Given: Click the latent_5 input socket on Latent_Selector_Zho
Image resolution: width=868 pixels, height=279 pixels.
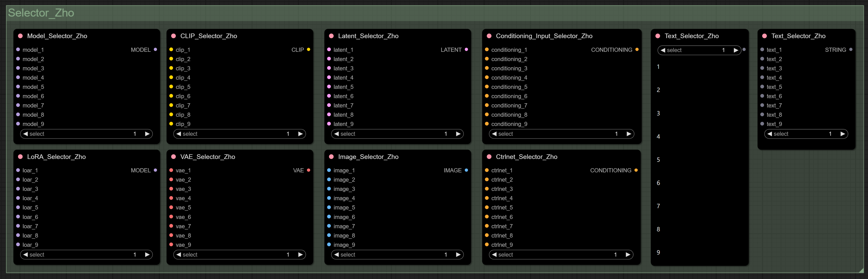Looking at the screenshot, I should (330, 87).
